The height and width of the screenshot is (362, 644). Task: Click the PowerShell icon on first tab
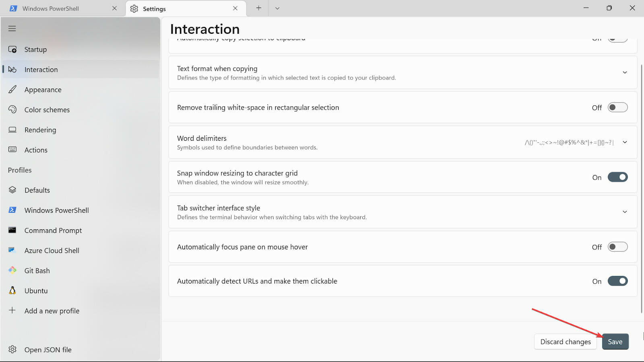pos(13,8)
